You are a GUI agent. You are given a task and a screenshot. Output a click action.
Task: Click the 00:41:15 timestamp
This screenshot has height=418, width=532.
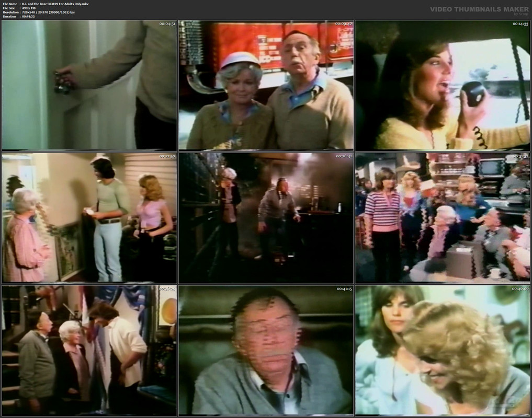(344, 289)
